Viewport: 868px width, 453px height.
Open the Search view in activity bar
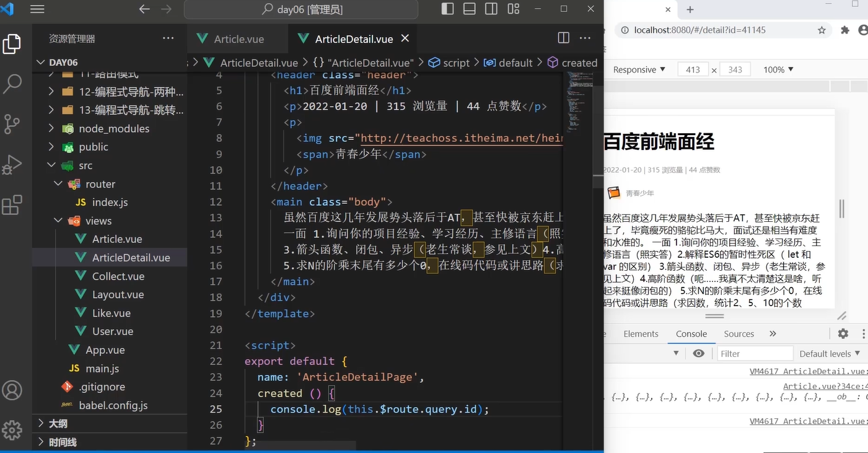pos(12,83)
